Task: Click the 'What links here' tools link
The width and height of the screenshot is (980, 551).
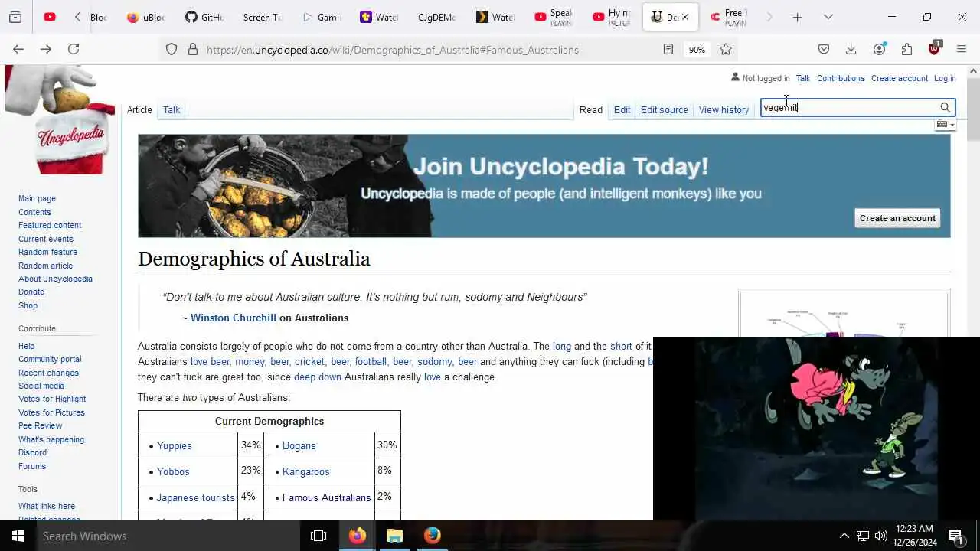Action: [x=47, y=506]
